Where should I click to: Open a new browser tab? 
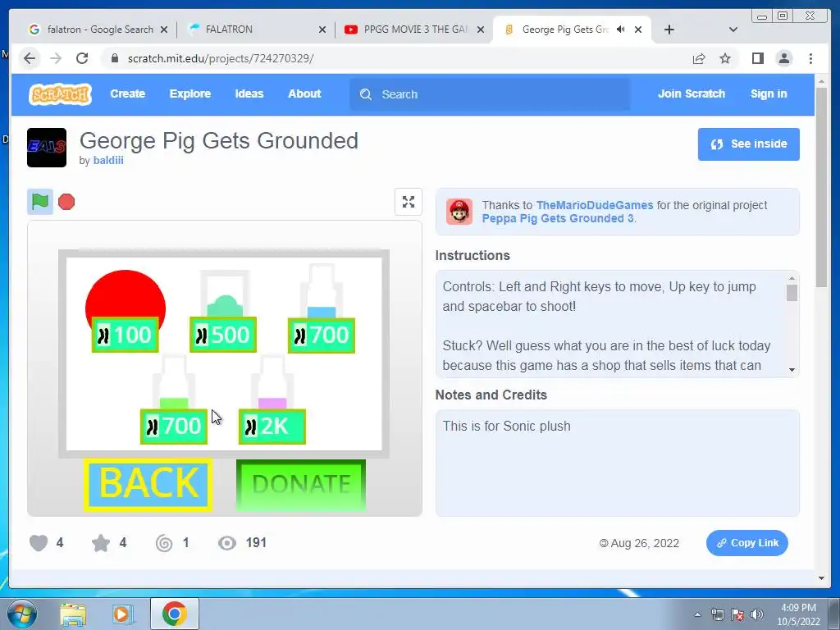tap(669, 30)
